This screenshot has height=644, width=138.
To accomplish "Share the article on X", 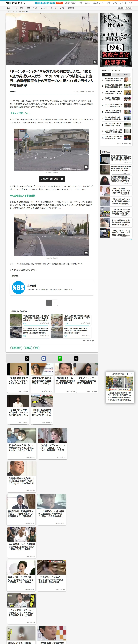I will tap(27, 358).
